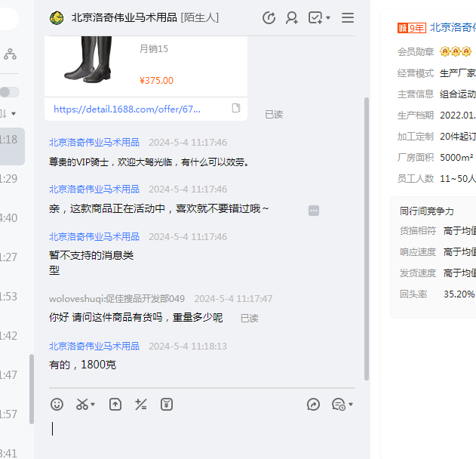Open chat history clock icon in header
The height and width of the screenshot is (459, 476).
pos(269,17)
